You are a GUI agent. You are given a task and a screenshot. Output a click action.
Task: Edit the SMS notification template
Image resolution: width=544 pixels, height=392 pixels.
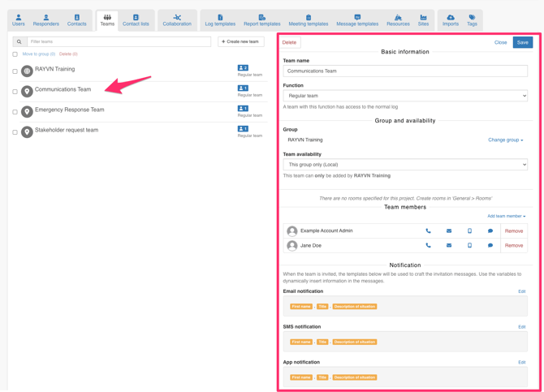click(521, 327)
